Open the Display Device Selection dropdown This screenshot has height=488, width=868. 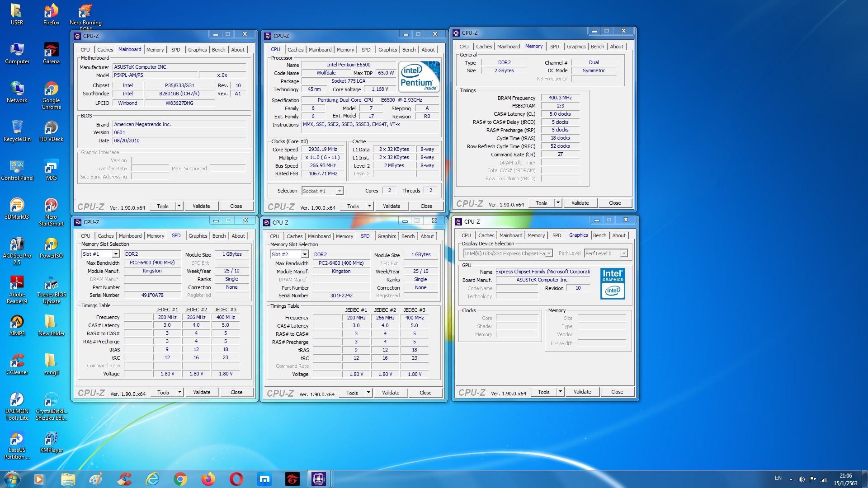508,253
